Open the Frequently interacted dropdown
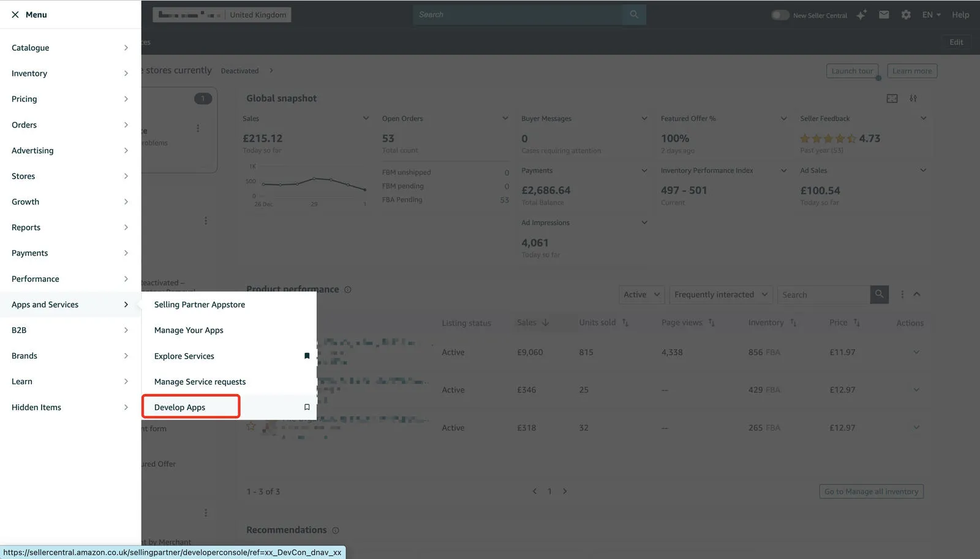 pyautogui.click(x=720, y=294)
